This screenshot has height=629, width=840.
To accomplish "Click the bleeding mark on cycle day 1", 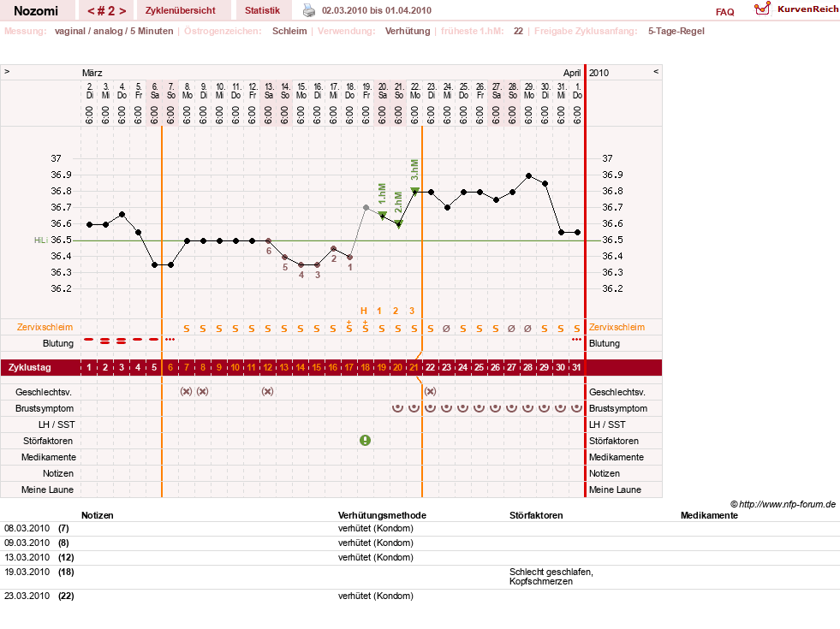I will pos(89,340).
